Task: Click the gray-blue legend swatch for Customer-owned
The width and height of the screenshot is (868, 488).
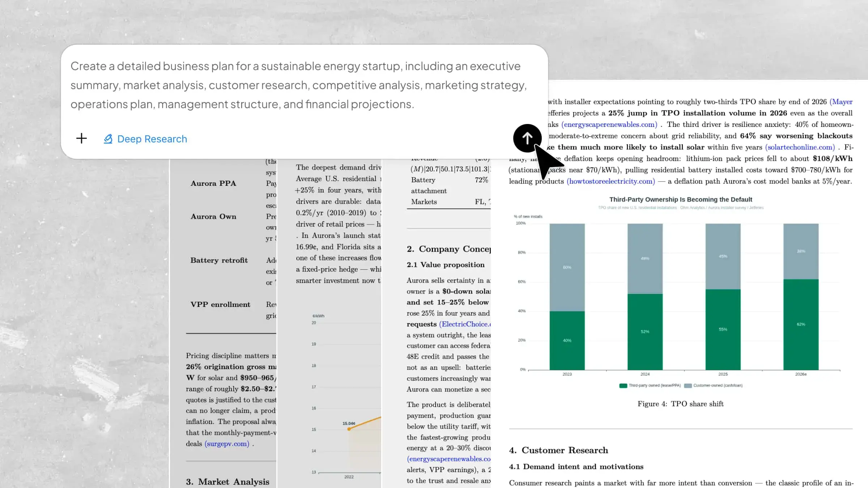Action: tap(688, 386)
